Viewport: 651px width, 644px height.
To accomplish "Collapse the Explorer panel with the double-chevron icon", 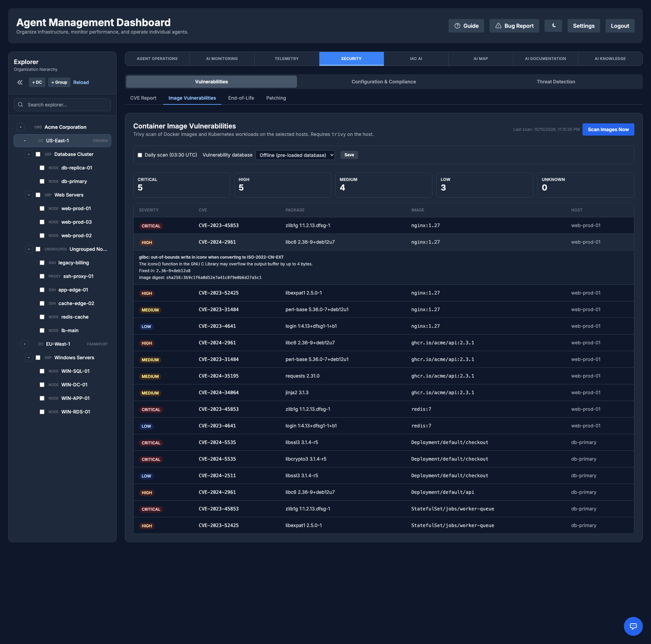I will tap(20, 82).
